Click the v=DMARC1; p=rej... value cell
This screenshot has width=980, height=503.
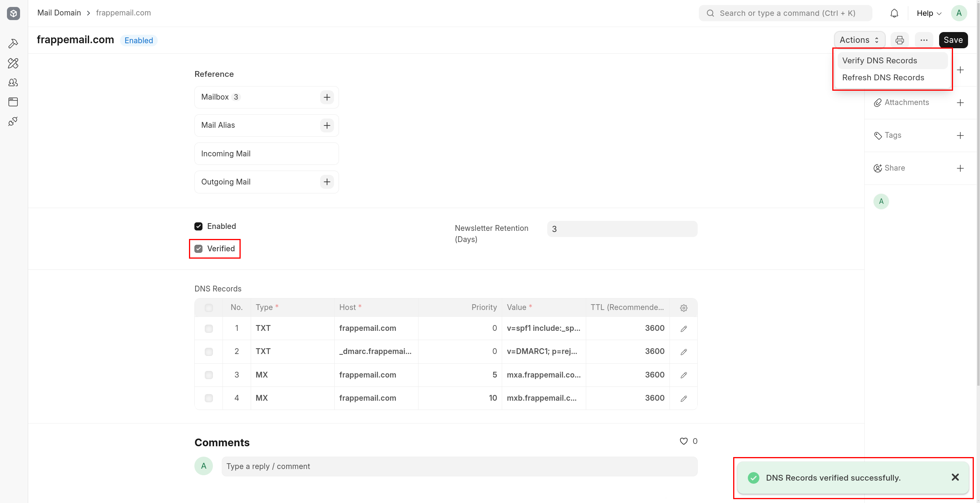pyautogui.click(x=544, y=352)
